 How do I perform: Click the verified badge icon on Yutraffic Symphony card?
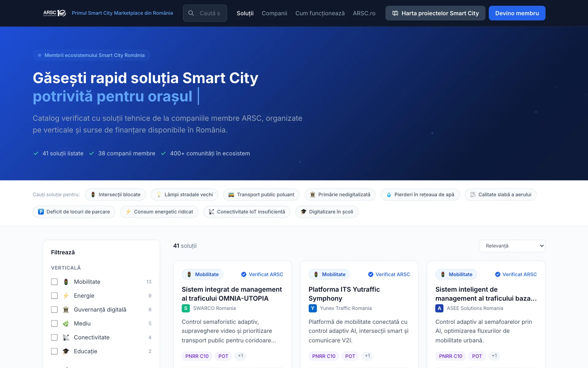click(x=371, y=274)
